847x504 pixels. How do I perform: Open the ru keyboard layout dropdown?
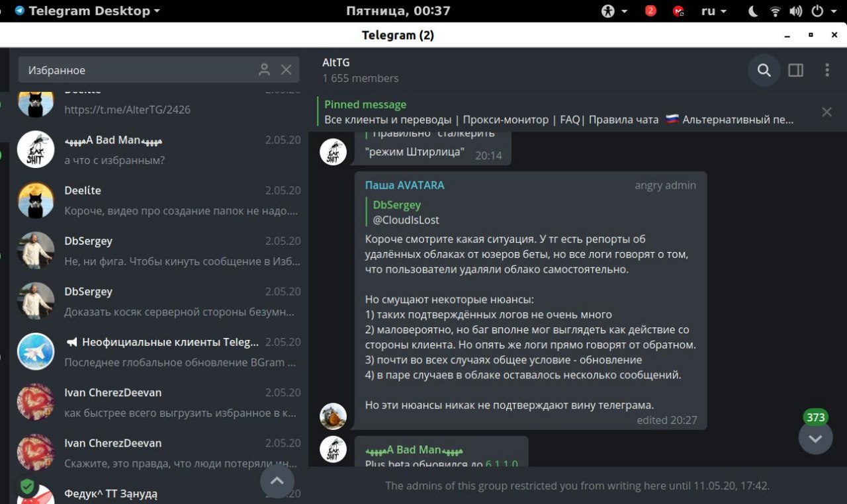[x=713, y=11]
